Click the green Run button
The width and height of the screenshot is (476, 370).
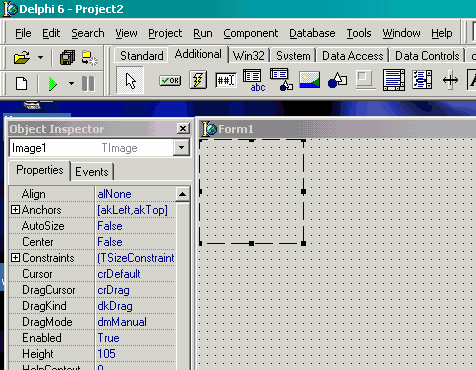pyautogui.click(x=53, y=84)
